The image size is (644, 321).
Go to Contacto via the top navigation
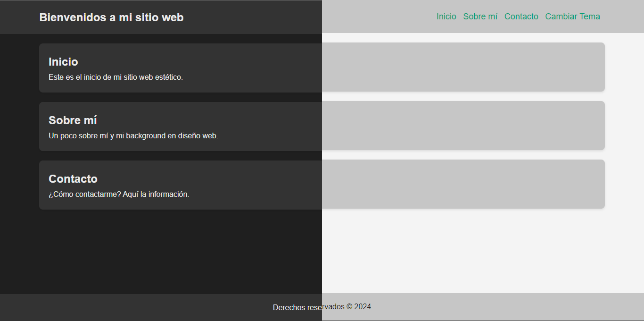[x=521, y=17]
